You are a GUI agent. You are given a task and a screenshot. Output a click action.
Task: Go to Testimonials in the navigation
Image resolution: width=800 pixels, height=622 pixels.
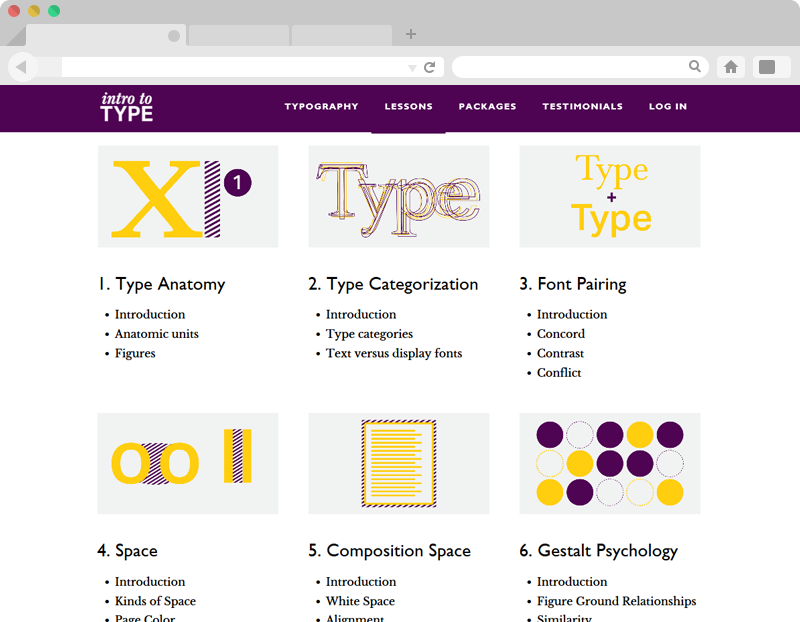[x=582, y=107]
